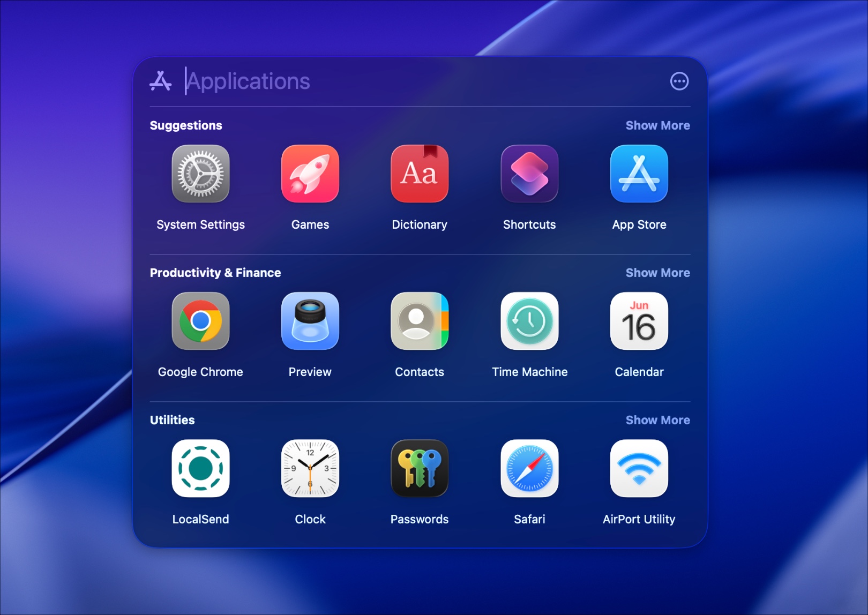
Task: Show More apps under Suggestions
Action: coord(657,125)
